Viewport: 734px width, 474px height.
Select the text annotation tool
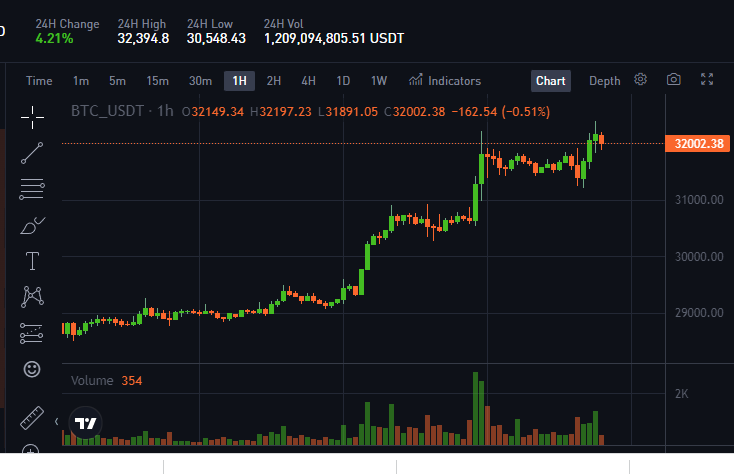tap(32, 261)
